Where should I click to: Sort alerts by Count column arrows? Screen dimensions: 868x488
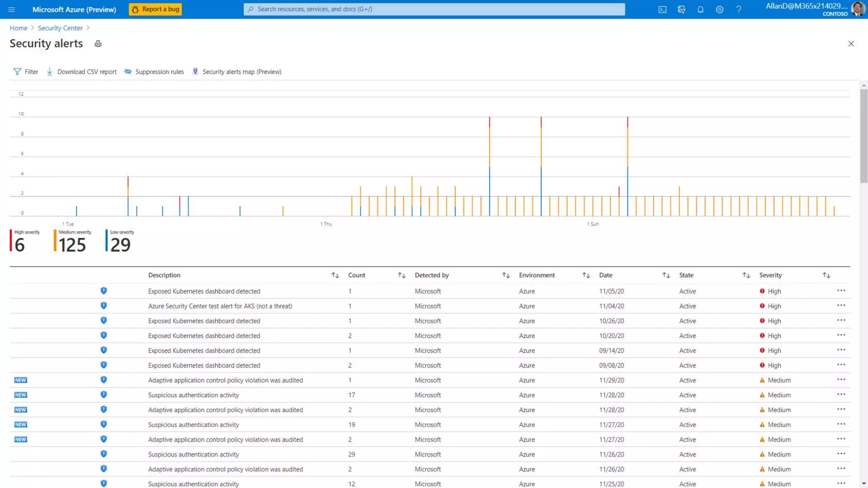[x=401, y=275]
